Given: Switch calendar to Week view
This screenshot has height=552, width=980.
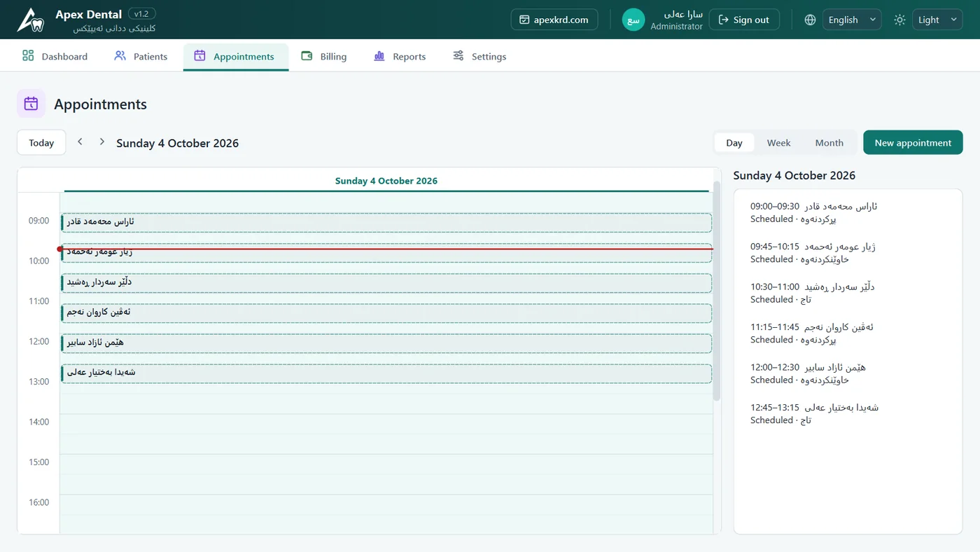Looking at the screenshot, I should click(x=778, y=143).
